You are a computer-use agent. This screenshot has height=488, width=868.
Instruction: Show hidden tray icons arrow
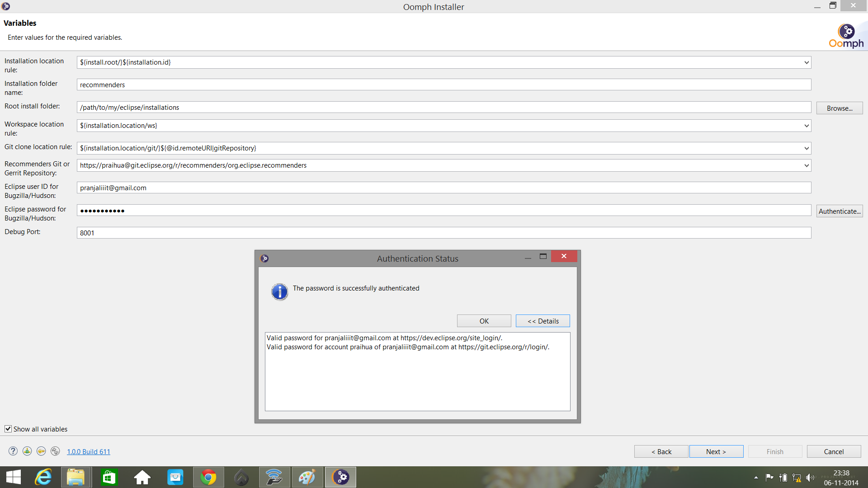point(756,478)
